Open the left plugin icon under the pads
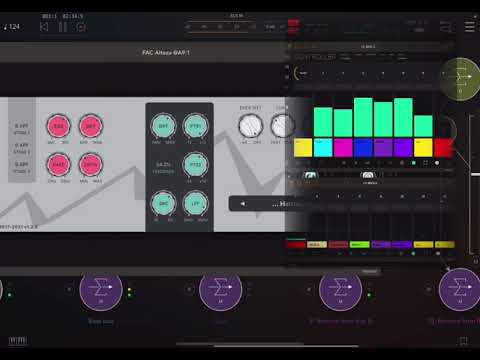 [x=310, y=176]
